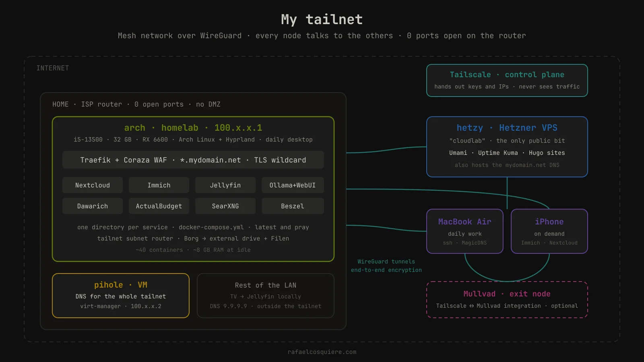This screenshot has width=644, height=362.
Task: Select the Ollama+WebUI service box
Action: [293, 185]
